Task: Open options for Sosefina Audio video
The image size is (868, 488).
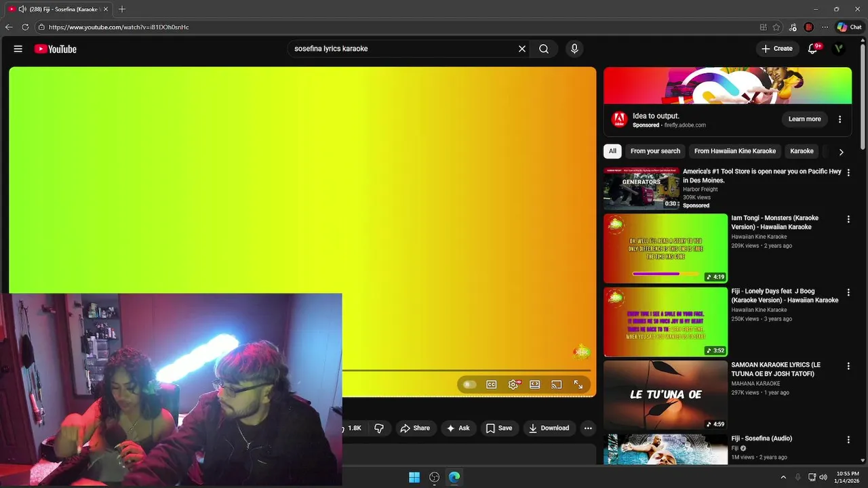Action: click(848, 439)
